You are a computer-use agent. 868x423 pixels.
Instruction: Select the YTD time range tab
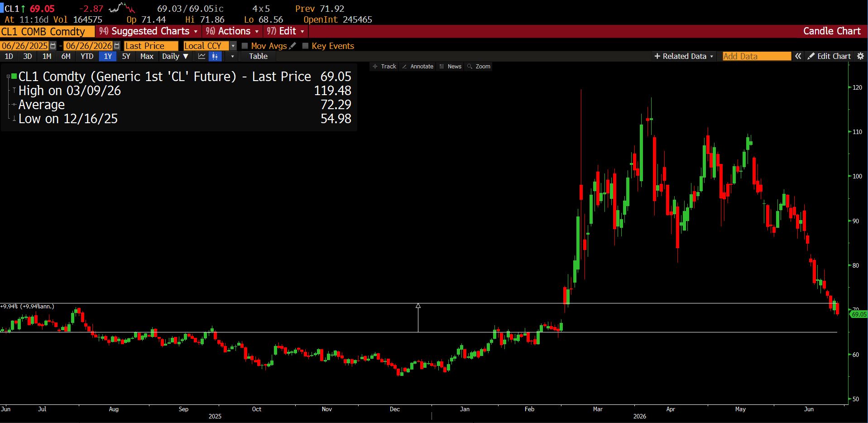87,56
